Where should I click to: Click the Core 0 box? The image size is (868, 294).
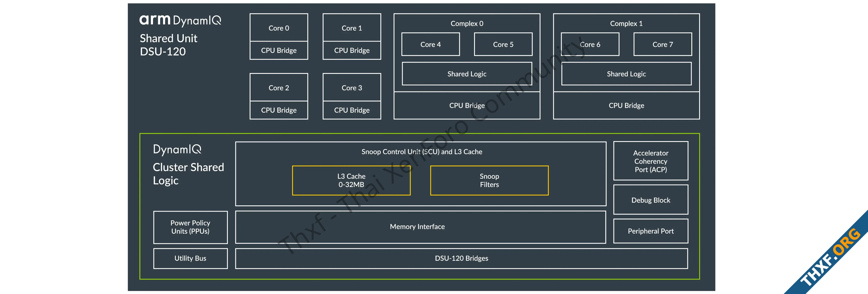pyautogui.click(x=279, y=28)
